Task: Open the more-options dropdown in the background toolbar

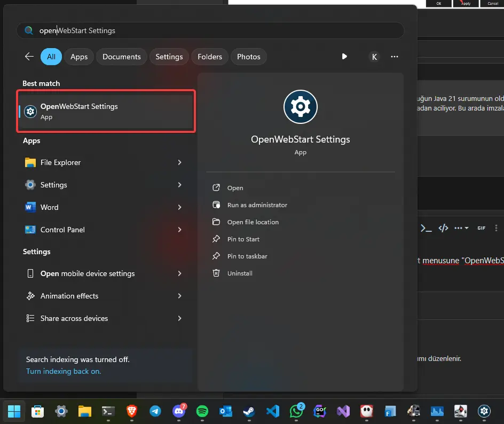Action: click(x=461, y=228)
